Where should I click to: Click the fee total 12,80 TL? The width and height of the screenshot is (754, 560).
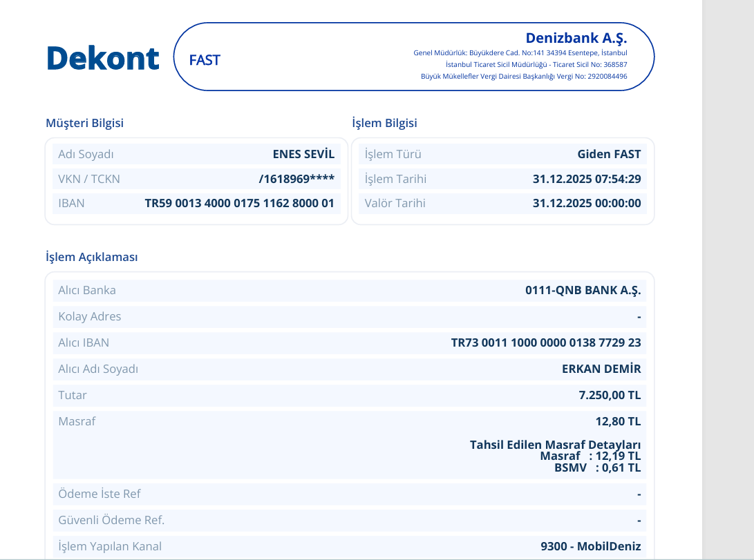tap(618, 422)
